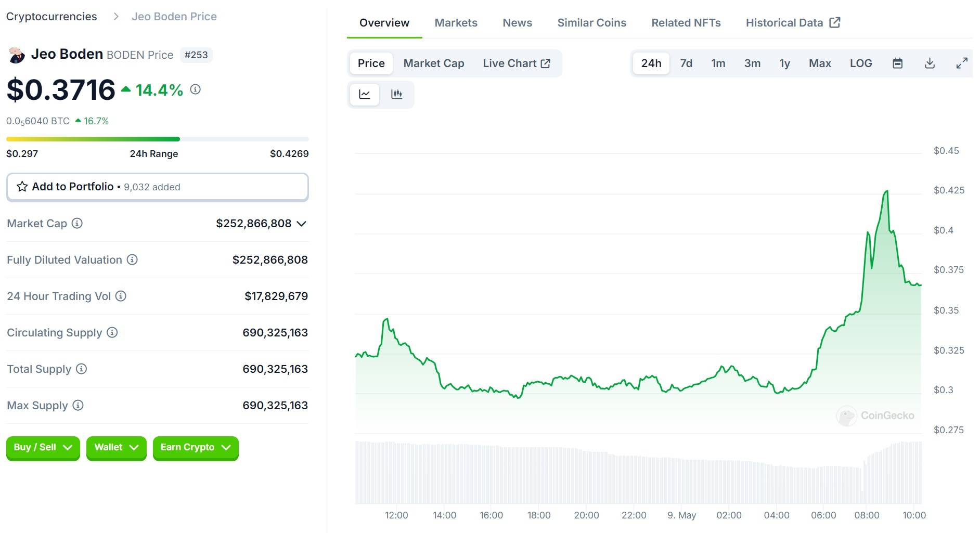Expand the Market Cap details chevron

301,224
